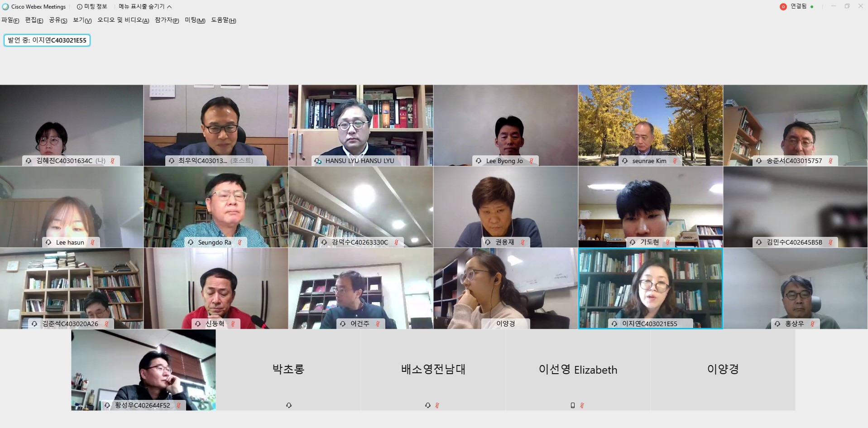
Task: Click phone device icon under 이선영 Elizabeth
Action: pyautogui.click(x=573, y=405)
